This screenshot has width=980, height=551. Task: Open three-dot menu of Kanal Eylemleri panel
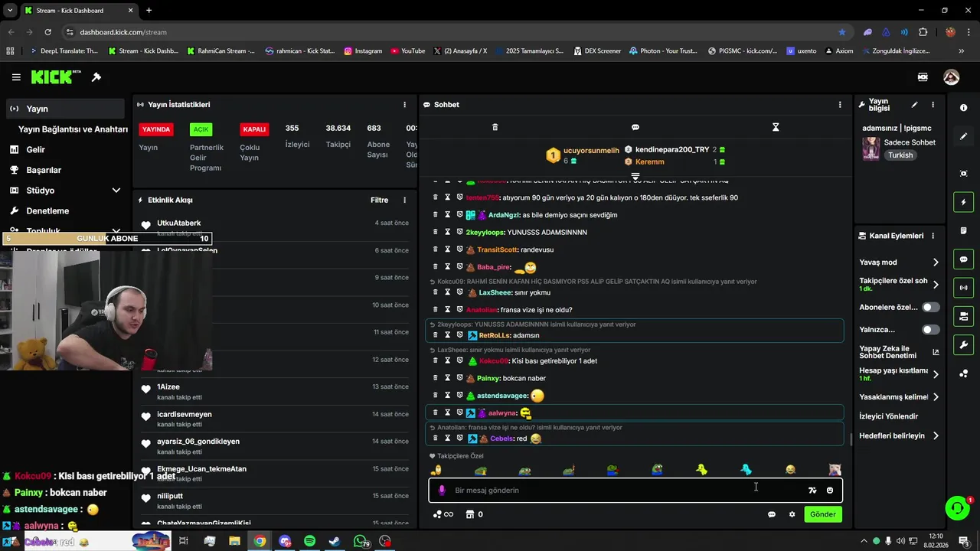tap(933, 236)
